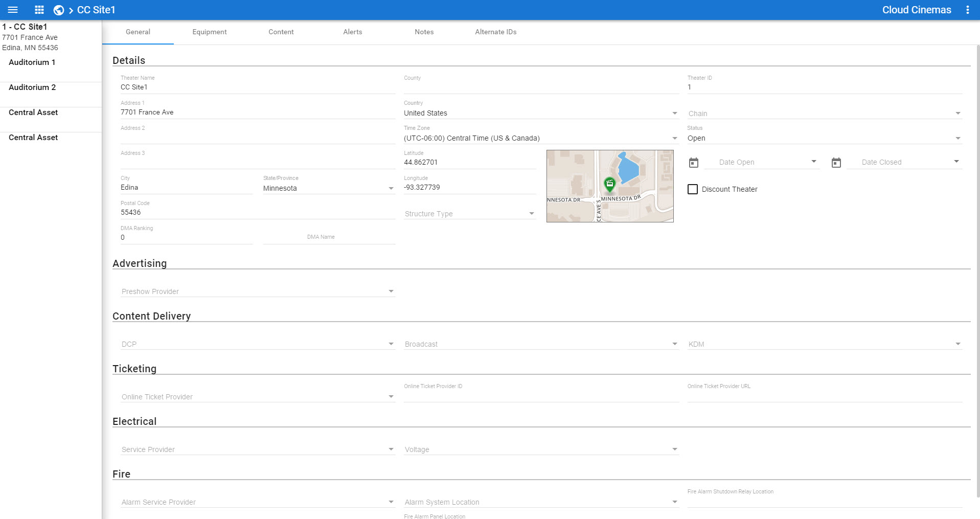Screen dimensions: 980x519
Task: Switch to the Equipment tab
Action: pos(210,32)
